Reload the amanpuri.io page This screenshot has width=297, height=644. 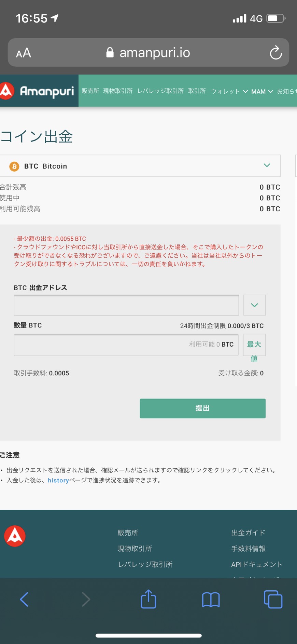pos(275,53)
